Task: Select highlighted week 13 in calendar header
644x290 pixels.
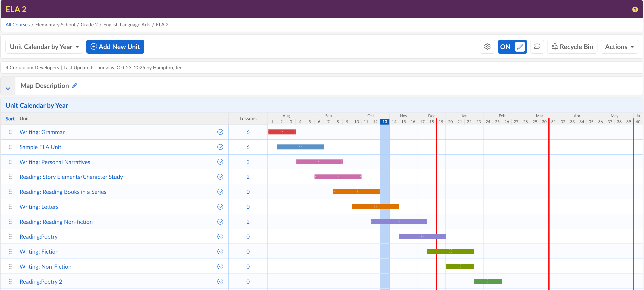Action: (384, 122)
